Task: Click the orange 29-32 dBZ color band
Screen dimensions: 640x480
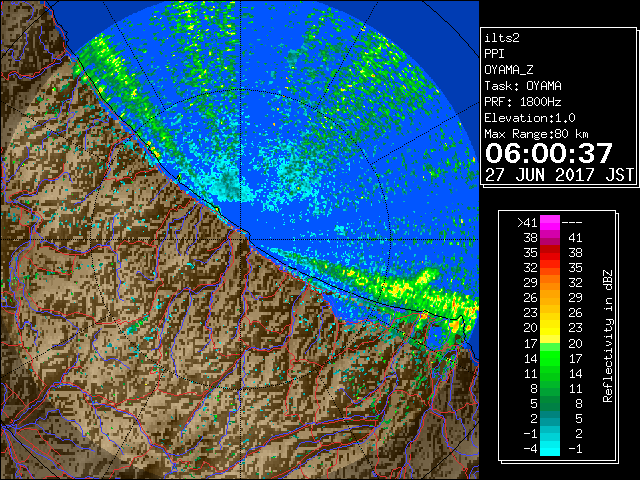Action: [x=550, y=282]
